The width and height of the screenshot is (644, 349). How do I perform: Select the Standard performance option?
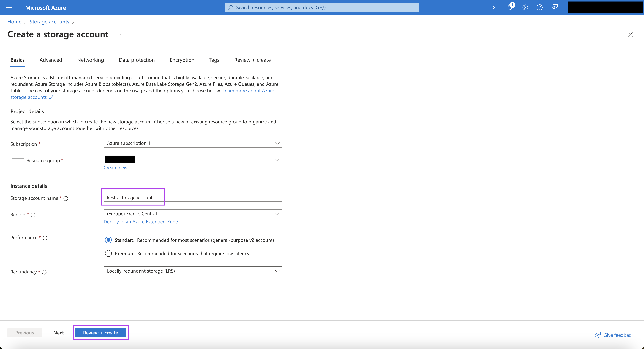click(108, 240)
